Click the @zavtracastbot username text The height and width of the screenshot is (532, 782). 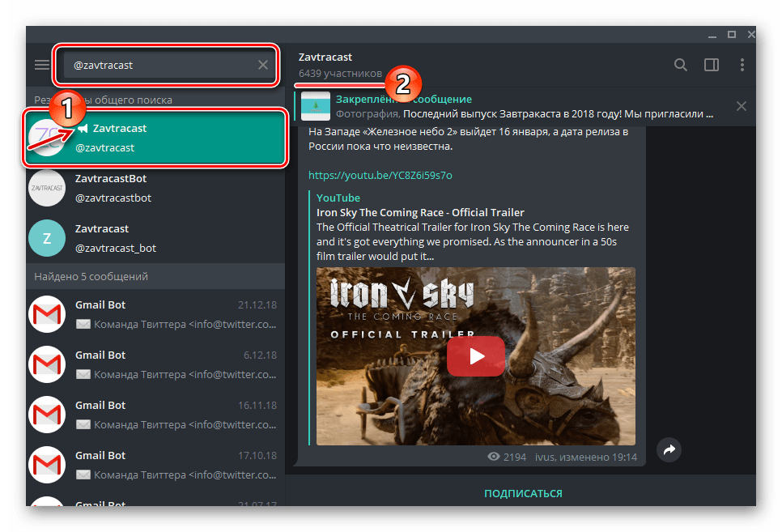point(113,198)
